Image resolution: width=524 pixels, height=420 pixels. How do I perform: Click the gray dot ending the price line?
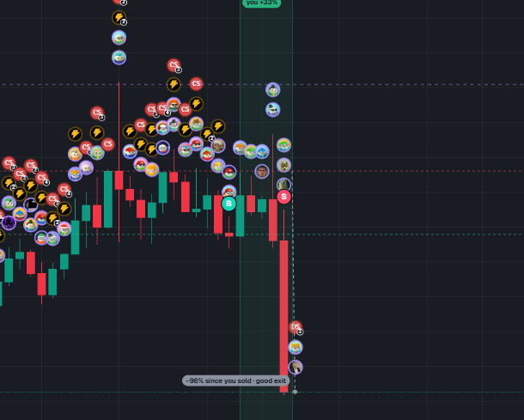295,392
